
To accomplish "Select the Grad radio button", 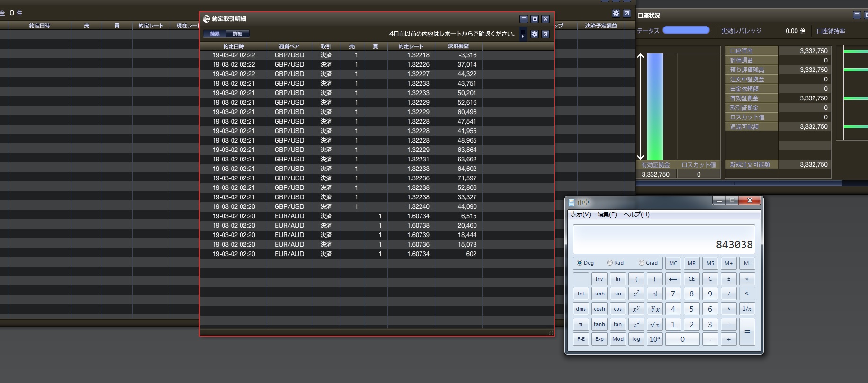I will (x=642, y=263).
